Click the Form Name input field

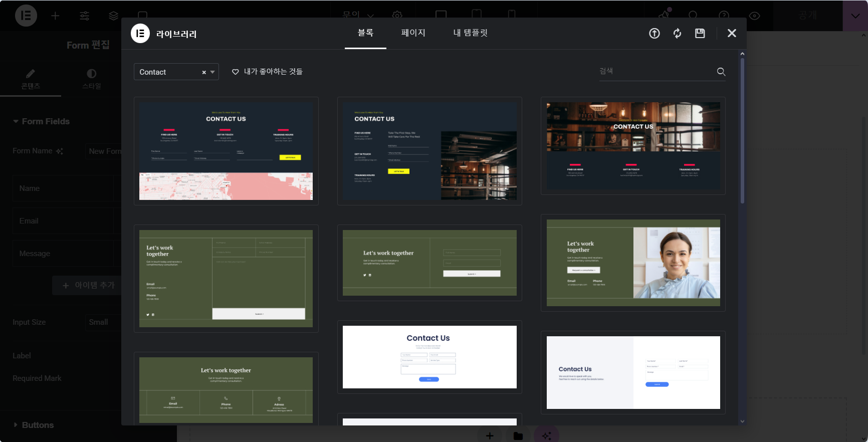(x=103, y=151)
